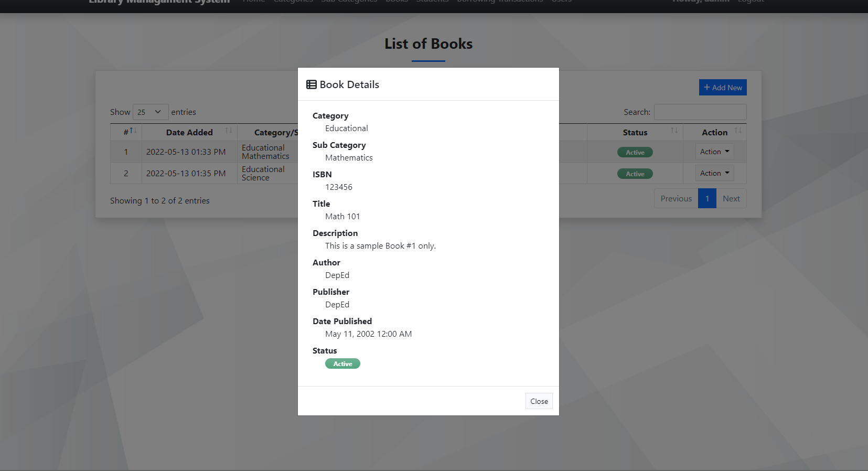Click the title value Math 101
This screenshot has height=471, width=868.
(342, 216)
